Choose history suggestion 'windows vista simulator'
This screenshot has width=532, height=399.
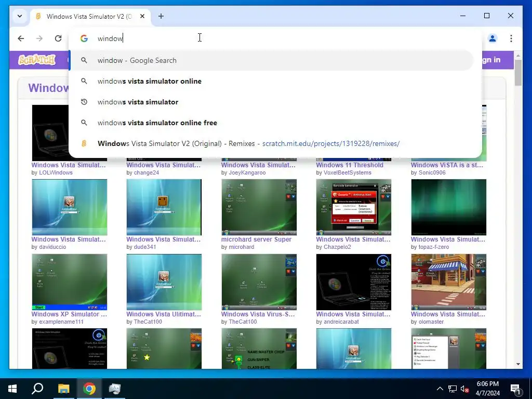coord(271,102)
